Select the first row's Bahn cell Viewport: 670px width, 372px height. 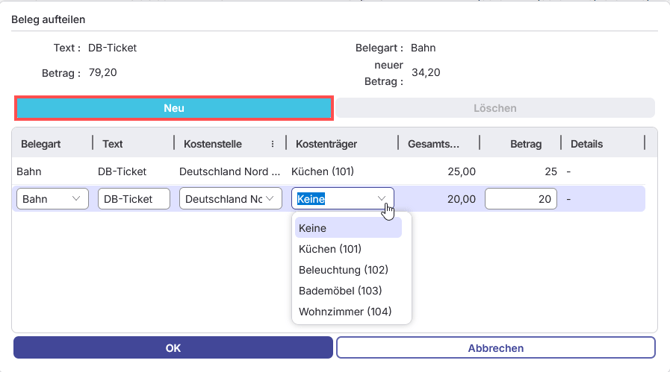(29, 172)
